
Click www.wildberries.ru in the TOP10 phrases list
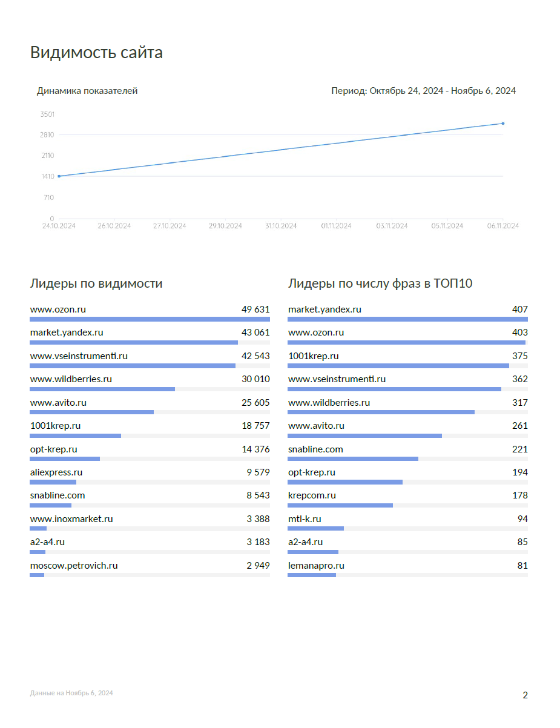click(329, 402)
